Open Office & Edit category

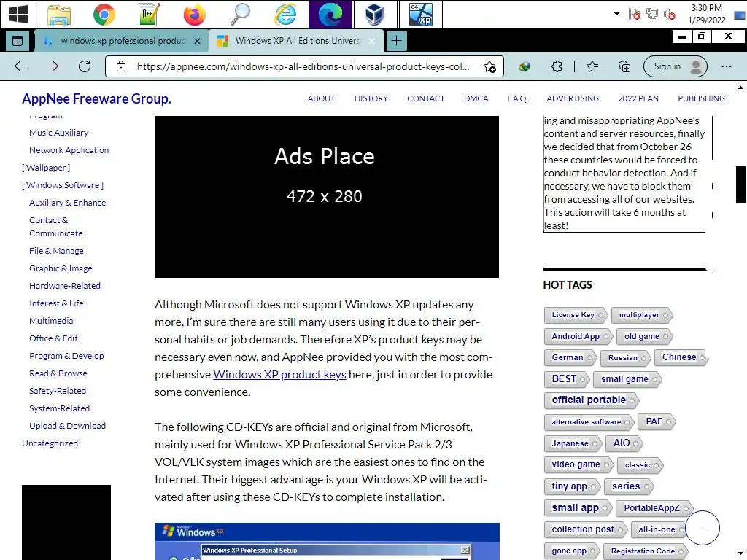53,338
